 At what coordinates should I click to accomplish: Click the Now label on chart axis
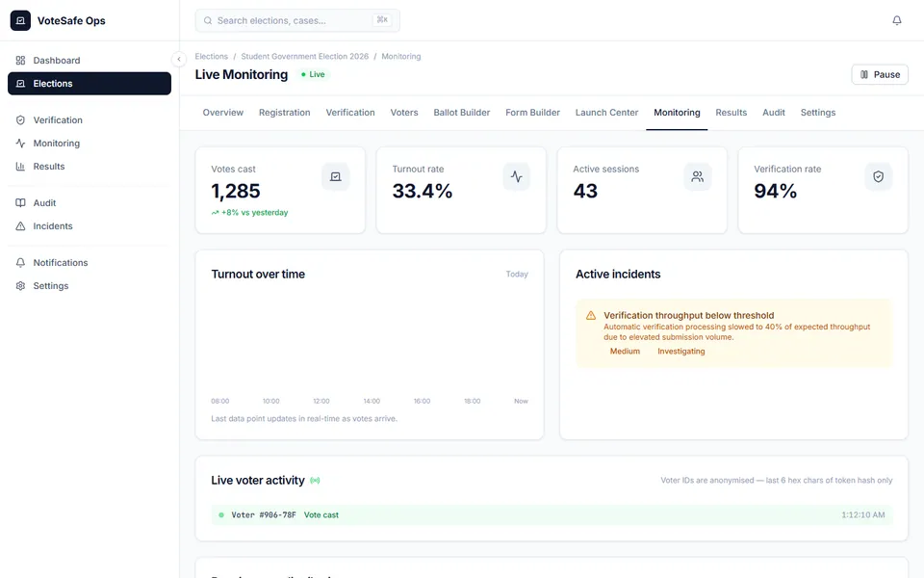pos(521,401)
